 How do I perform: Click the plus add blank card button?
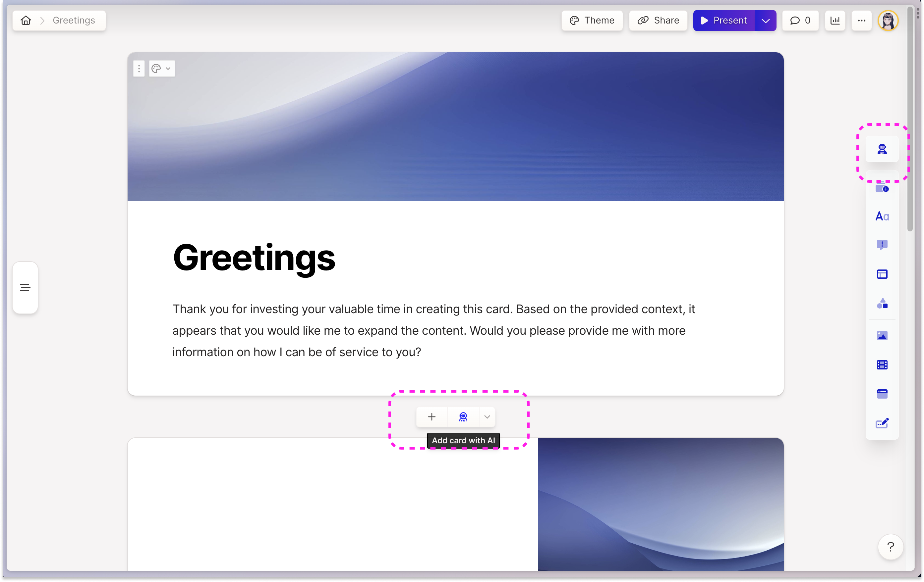[432, 417]
